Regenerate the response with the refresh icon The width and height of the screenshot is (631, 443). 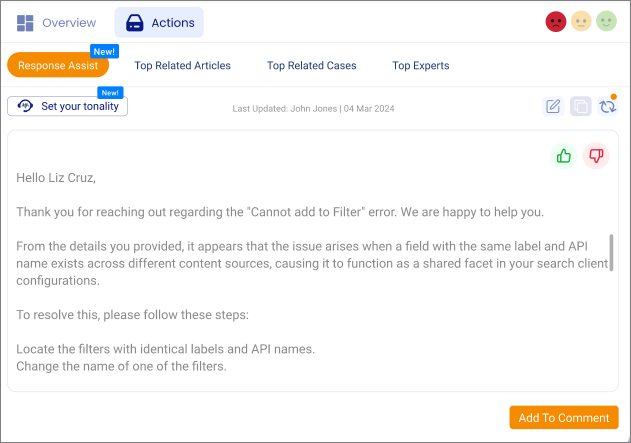[x=607, y=106]
